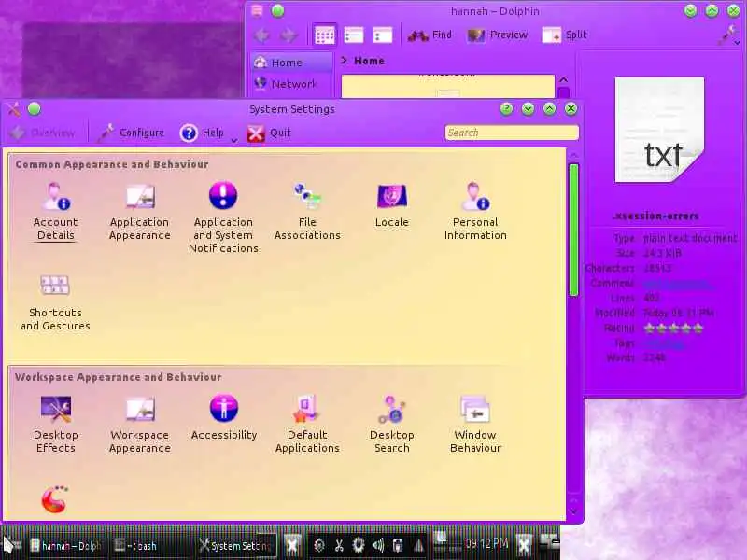Click the Tags link in Dolphin panel
Image resolution: width=747 pixels, height=560 pixels.
663,343
